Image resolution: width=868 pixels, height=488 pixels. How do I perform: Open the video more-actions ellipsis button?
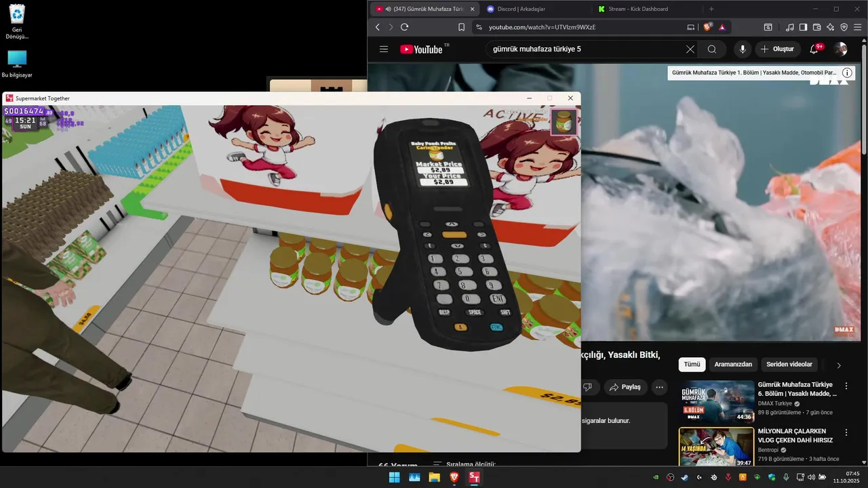pos(659,387)
